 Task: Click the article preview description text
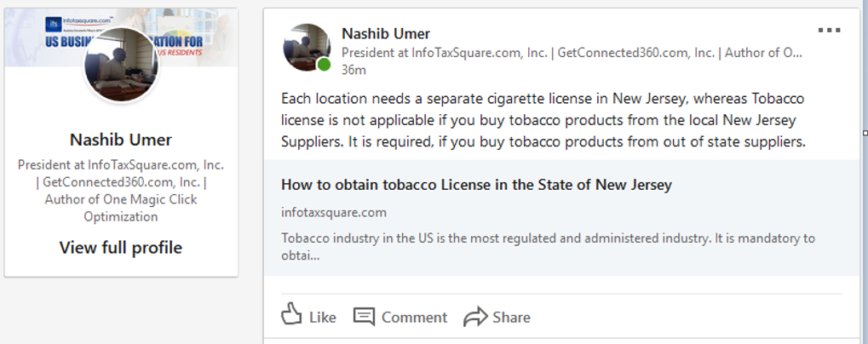coord(548,247)
